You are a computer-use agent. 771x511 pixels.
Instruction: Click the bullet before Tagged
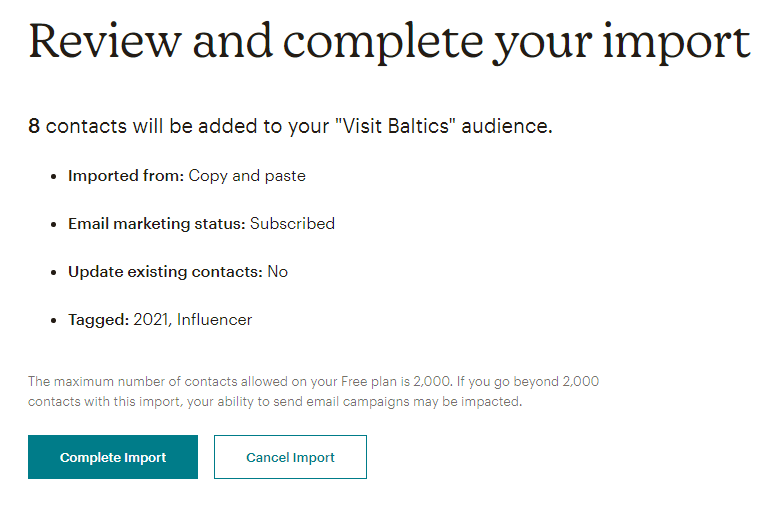(x=54, y=321)
